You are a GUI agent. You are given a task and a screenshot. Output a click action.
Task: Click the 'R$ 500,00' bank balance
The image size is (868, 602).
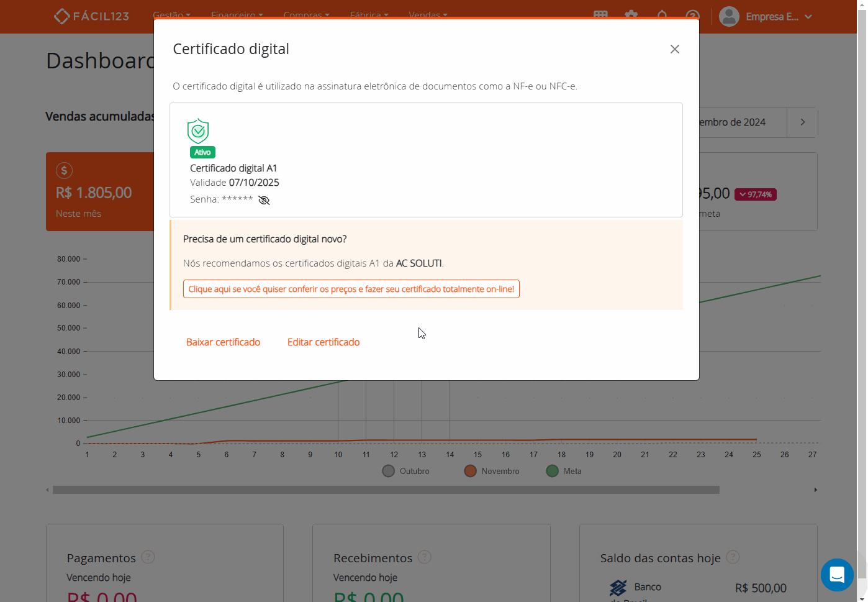(x=761, y=588)
